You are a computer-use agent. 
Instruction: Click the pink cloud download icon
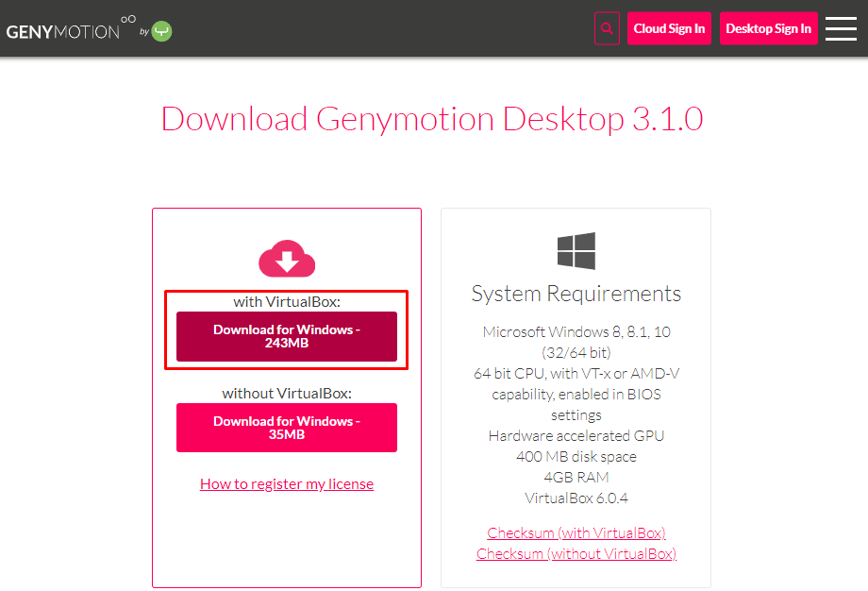tap(286, 258)
